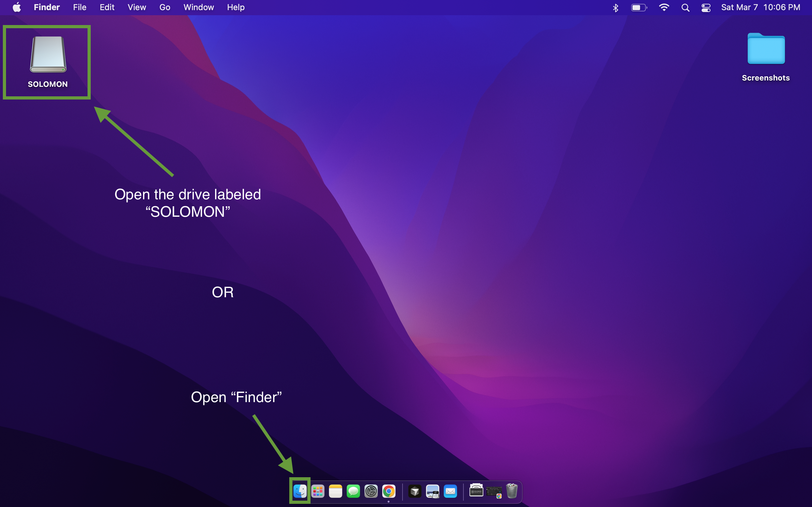Launch Google Chrome from the Dock

tap(389, 491)
